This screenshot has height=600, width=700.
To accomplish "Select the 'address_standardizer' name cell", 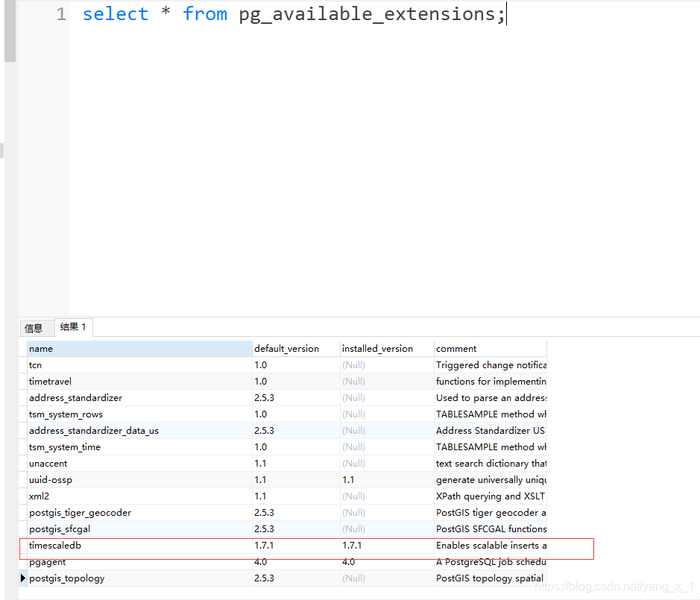I will click(139, 398).
